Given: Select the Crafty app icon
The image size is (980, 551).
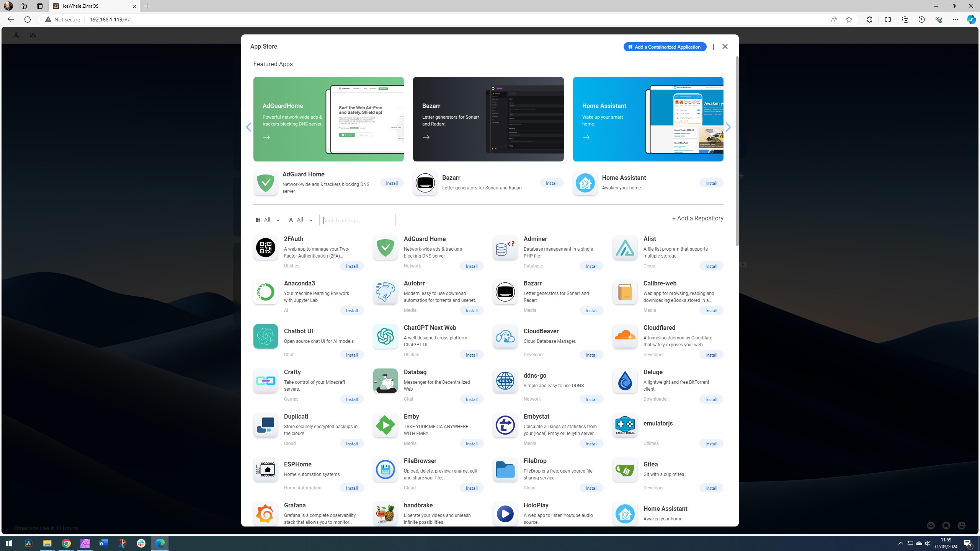Looking at the screenshot, I should tap(265, 381).
